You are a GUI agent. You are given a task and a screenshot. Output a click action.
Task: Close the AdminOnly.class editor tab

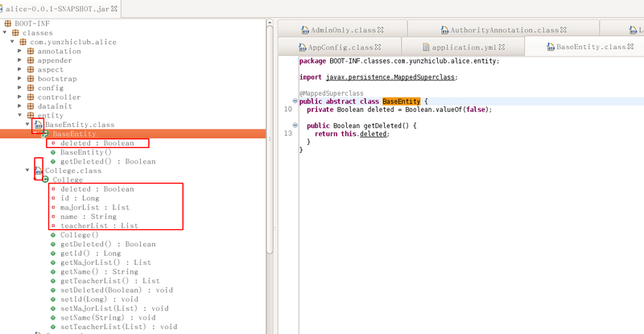(380, 30)
